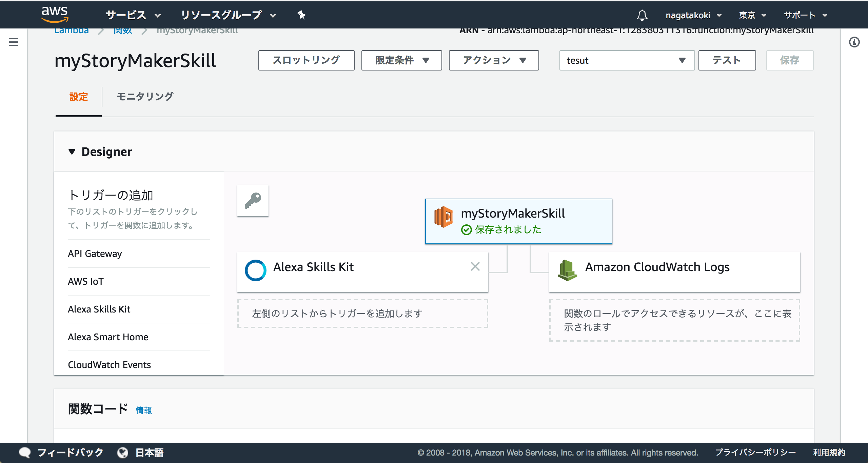Screen dimensions: 868x463
Task: Click the トリガーの追加 heading
Action: click(x=111, y=196)
